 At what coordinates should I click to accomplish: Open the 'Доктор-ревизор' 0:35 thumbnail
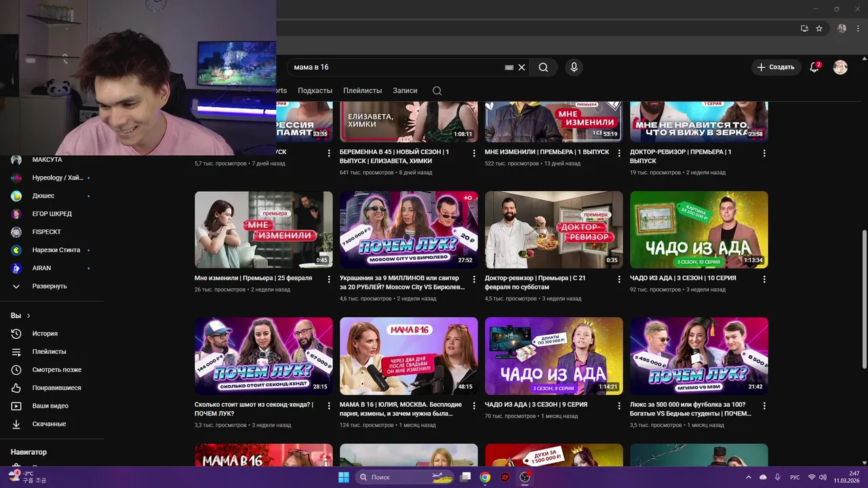[x=554, y=230]
